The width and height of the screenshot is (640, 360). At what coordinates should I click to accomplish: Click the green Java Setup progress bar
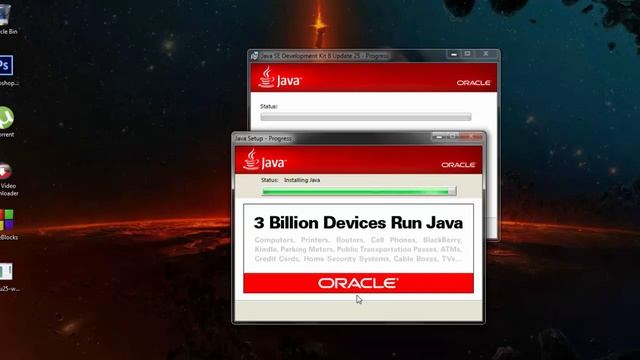[359, 191]
